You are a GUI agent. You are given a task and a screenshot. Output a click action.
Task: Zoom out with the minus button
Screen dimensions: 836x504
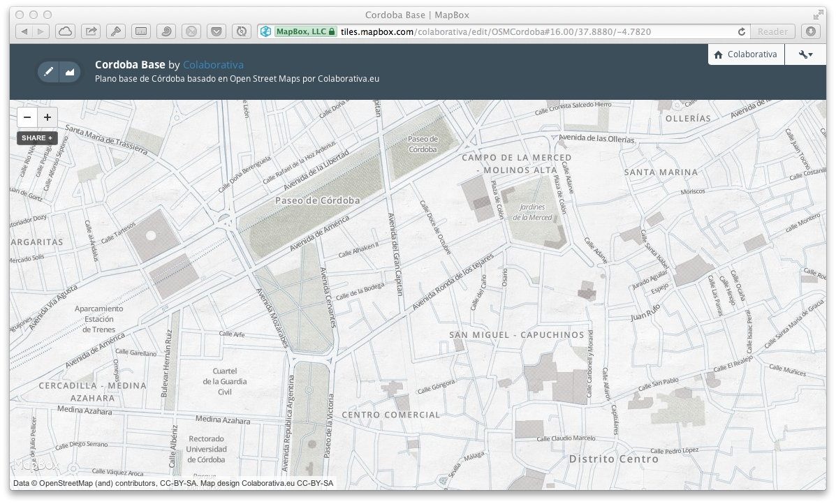[x=27, y=117]
